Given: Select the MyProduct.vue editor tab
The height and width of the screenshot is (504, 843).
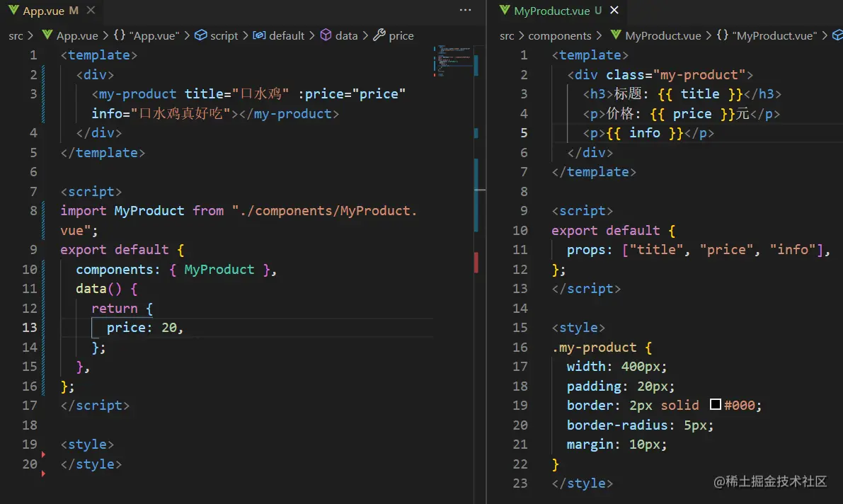Looking at the screenshot, I should (551, 11).
